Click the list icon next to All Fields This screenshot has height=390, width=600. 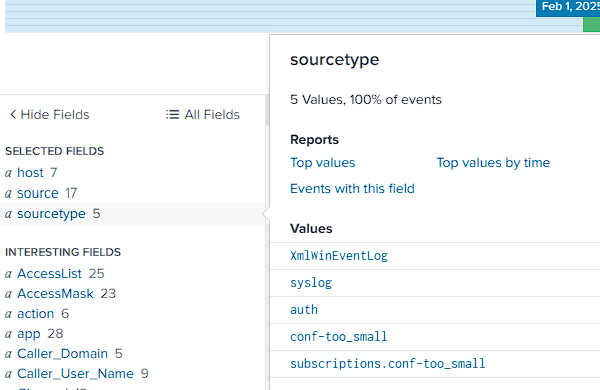pos(172,114)
